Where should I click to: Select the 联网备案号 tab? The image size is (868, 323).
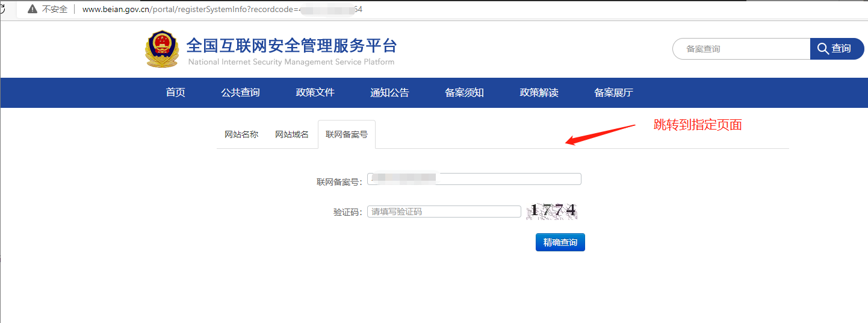[x=347, y=134]
